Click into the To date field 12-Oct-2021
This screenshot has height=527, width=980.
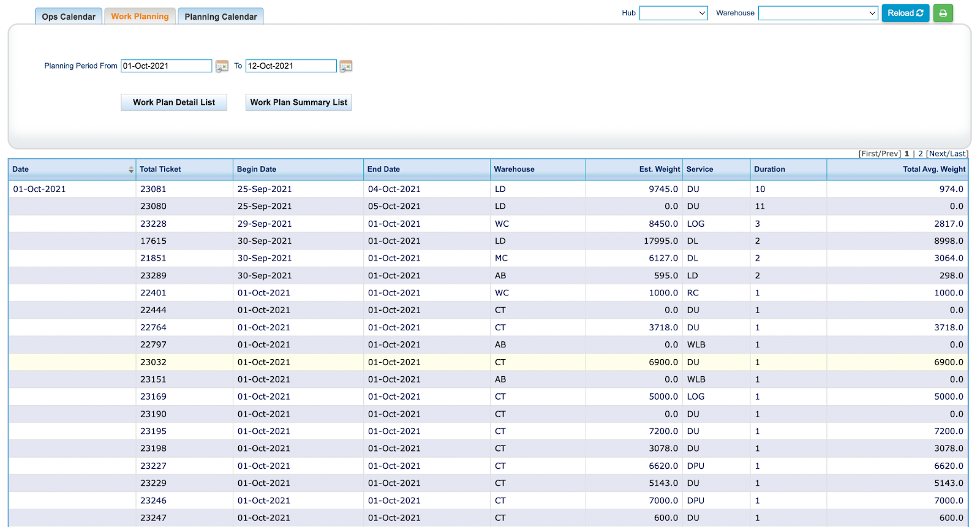[x=291, y=66]
